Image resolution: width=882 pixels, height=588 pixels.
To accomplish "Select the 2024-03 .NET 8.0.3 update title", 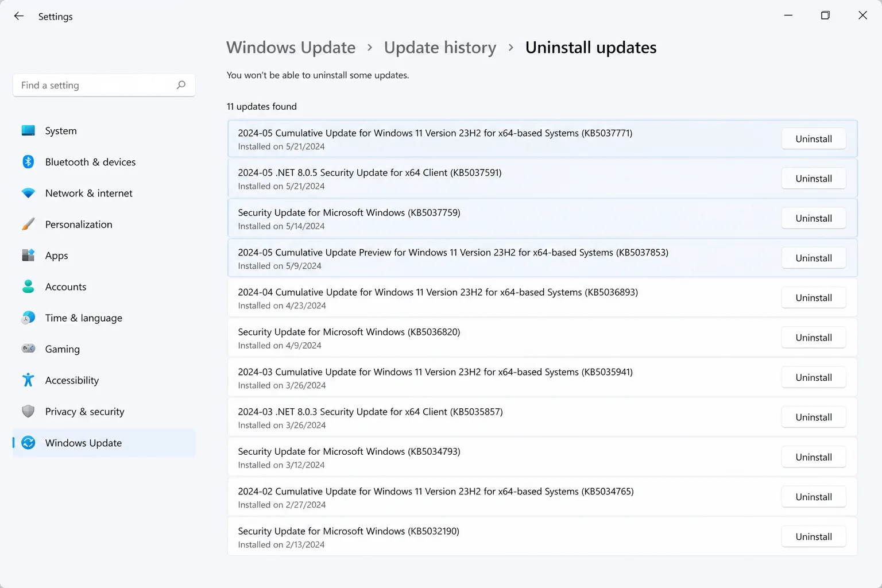I will pyautogui.click(x=370, y=411).
